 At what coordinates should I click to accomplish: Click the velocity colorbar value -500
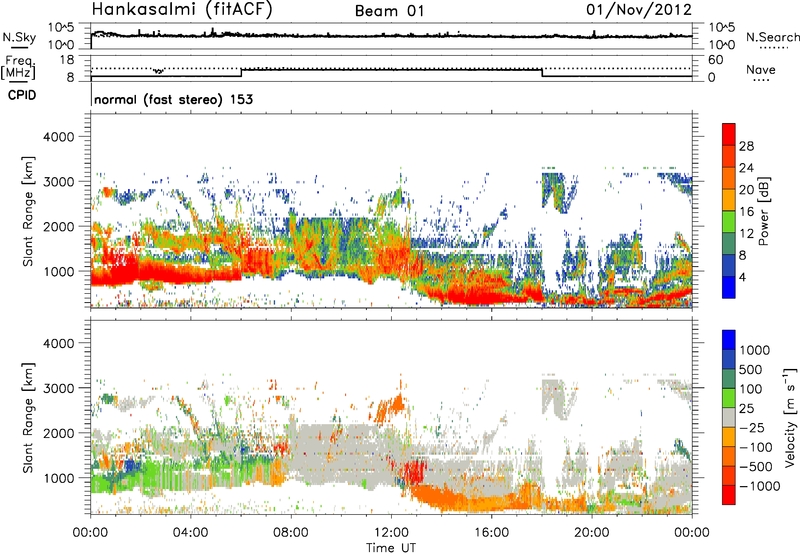click(756, 466)
